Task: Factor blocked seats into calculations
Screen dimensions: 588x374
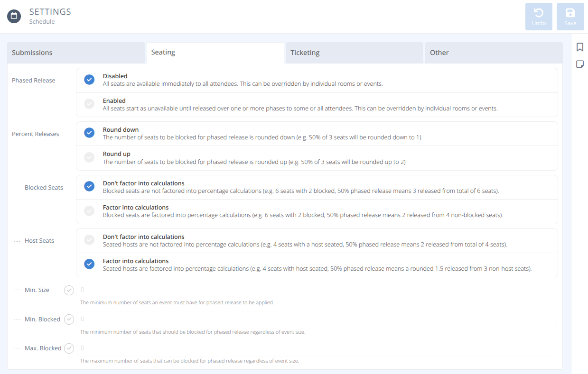Action: click(x=89, y=210)
